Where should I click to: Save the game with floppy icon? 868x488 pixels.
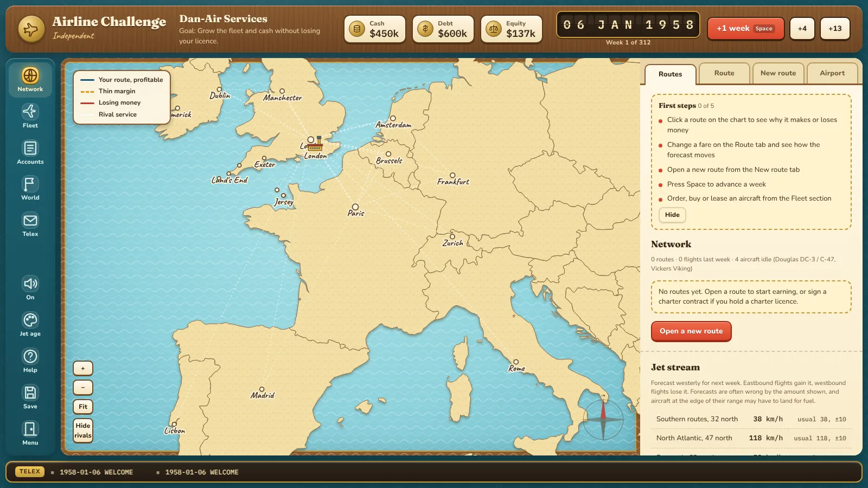coord(30,397)
